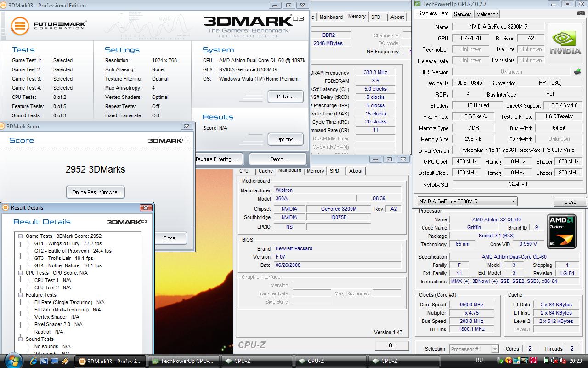Select GT2 - Battle of Proxycon row
The height and width of the screenshot is (368, 588).
pos(73,251)
